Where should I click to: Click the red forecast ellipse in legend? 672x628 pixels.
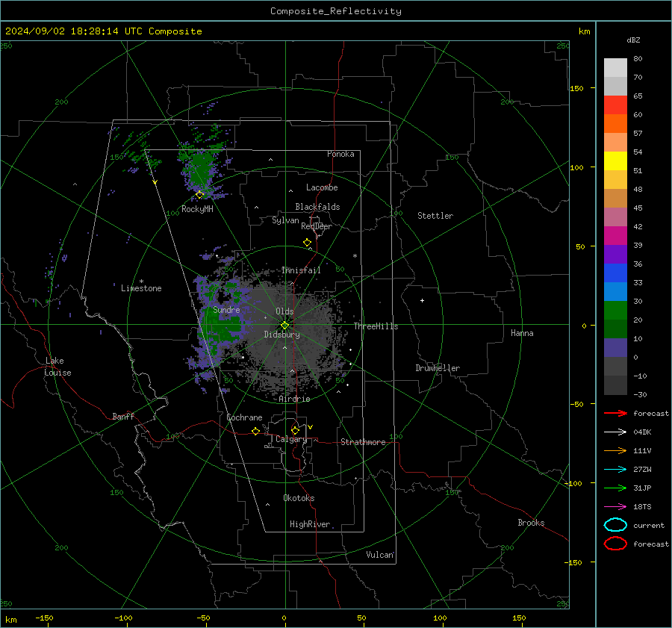pos(615,544)
